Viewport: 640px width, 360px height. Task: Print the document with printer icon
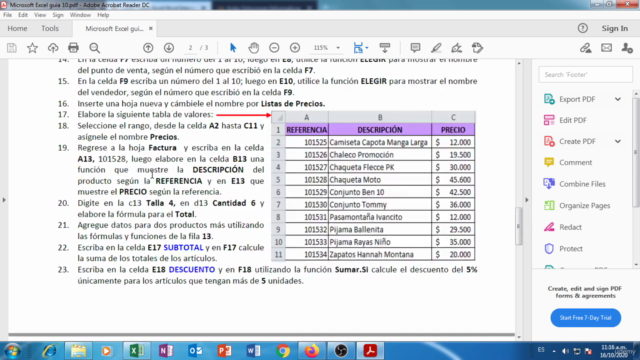tap(73, 48)
